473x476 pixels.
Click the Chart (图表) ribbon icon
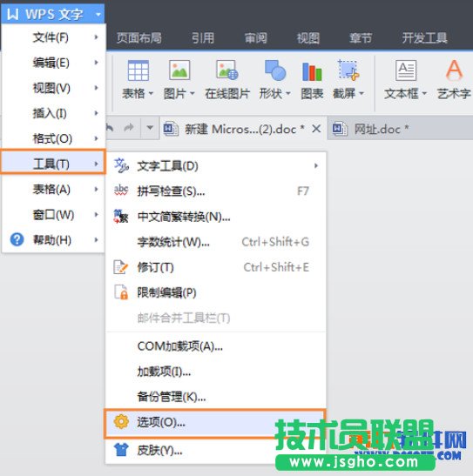click(x=312, y=71)
